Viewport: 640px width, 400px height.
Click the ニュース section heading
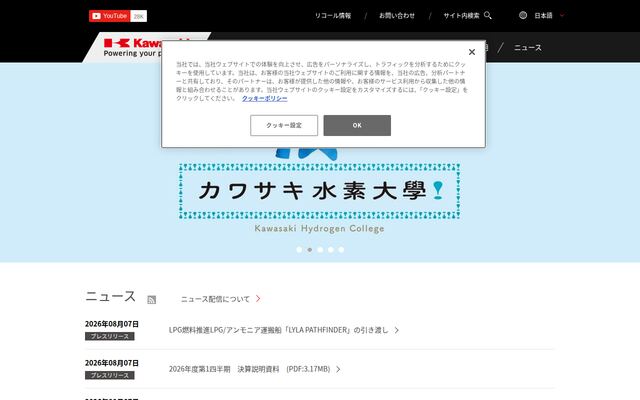click(110, 296)
